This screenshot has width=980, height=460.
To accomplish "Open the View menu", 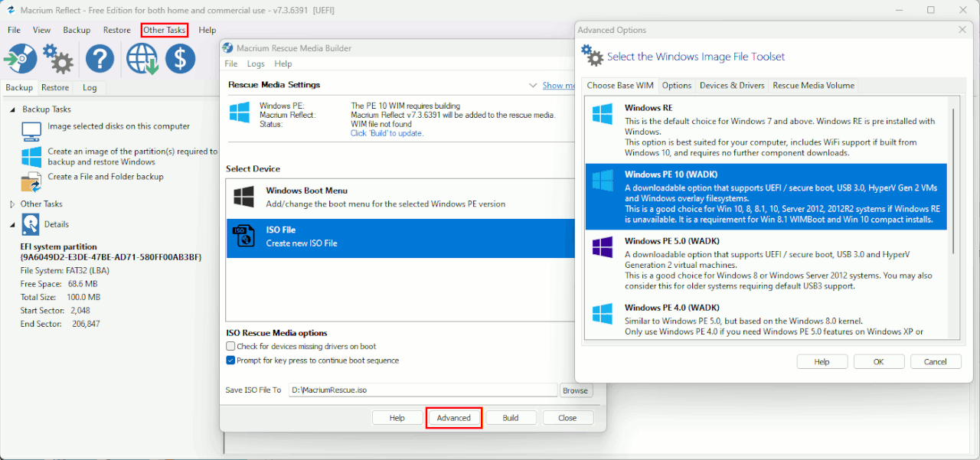I will point(41,30).
